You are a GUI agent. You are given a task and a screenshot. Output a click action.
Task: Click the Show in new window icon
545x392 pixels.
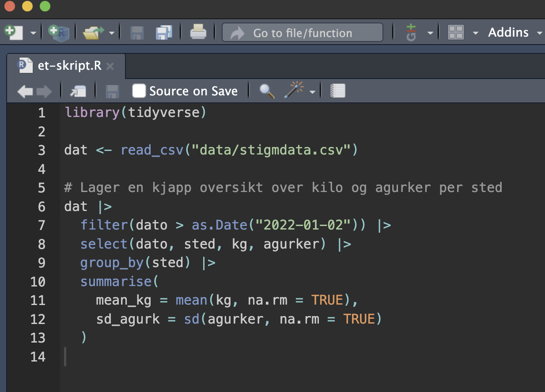click(78, 91)
